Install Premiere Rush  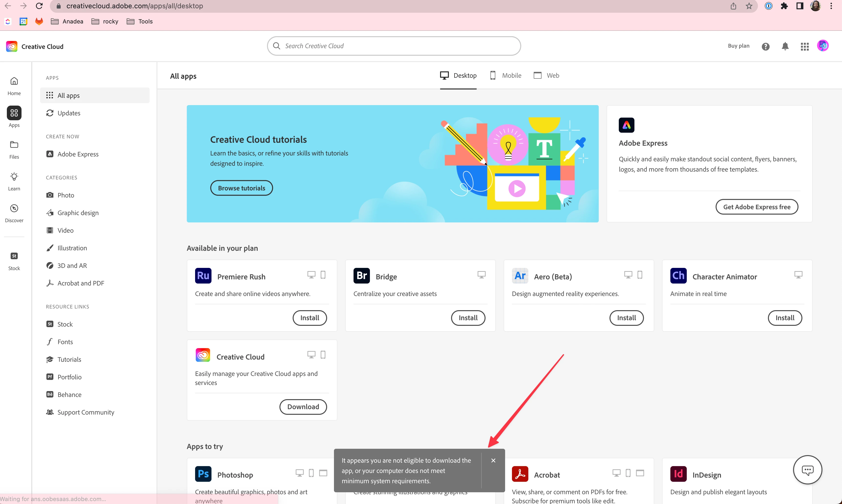pyautogui.click(x=310, y=318)
